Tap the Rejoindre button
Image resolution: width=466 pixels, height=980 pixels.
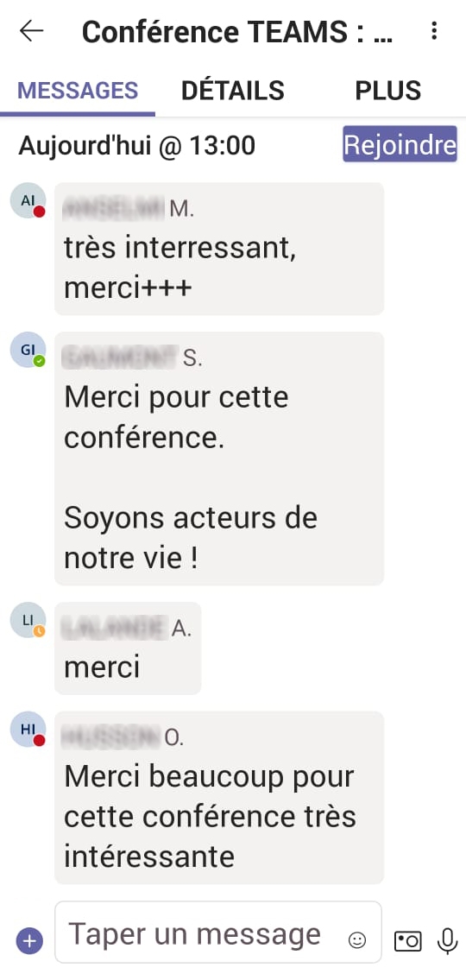tap(400, 144)
